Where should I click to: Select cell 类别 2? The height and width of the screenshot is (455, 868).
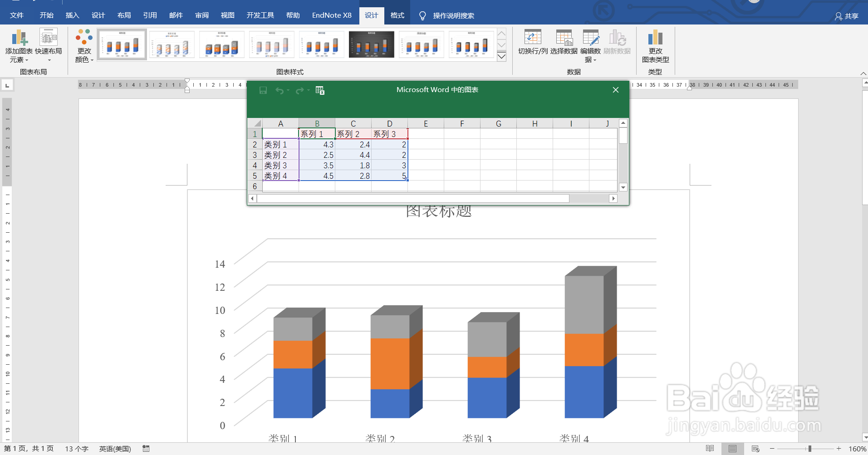280,155
